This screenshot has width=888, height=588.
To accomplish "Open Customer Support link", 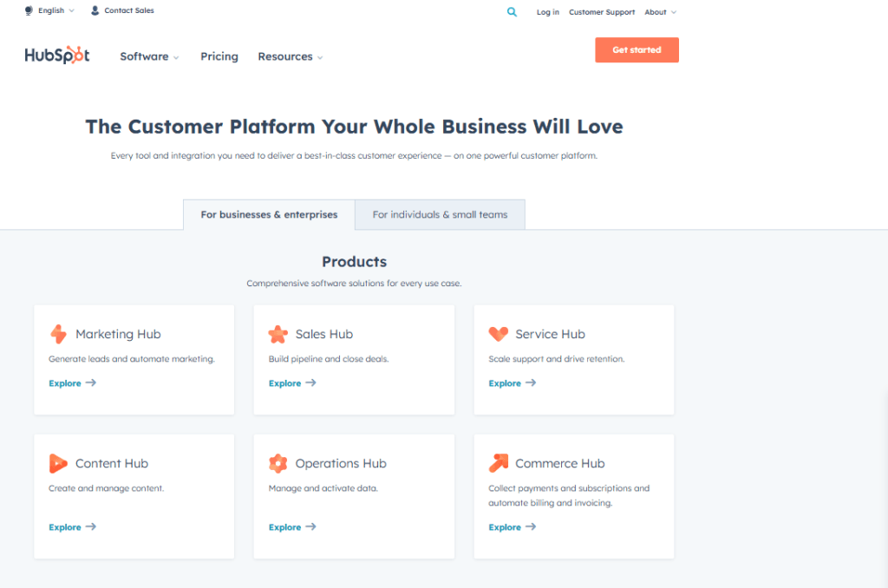I will point(602,12).
